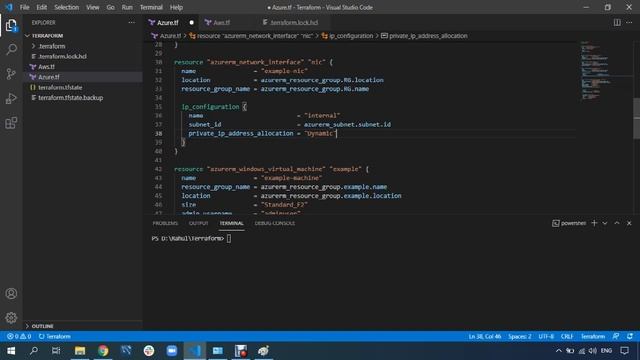Click the errors and warnings status indicator
This screenshot has height=360, width=640.
click(19, 336)
